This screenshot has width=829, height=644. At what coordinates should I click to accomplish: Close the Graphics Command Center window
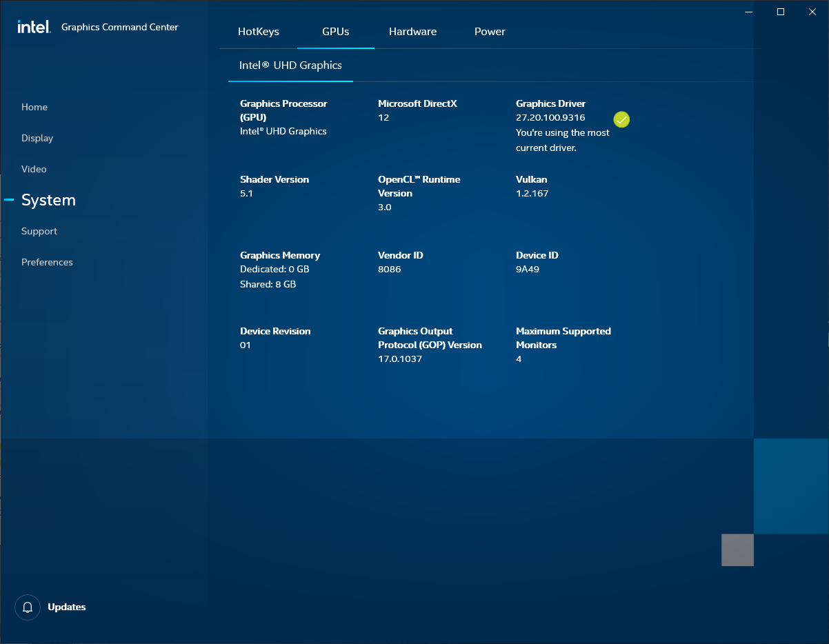(812, 12)
